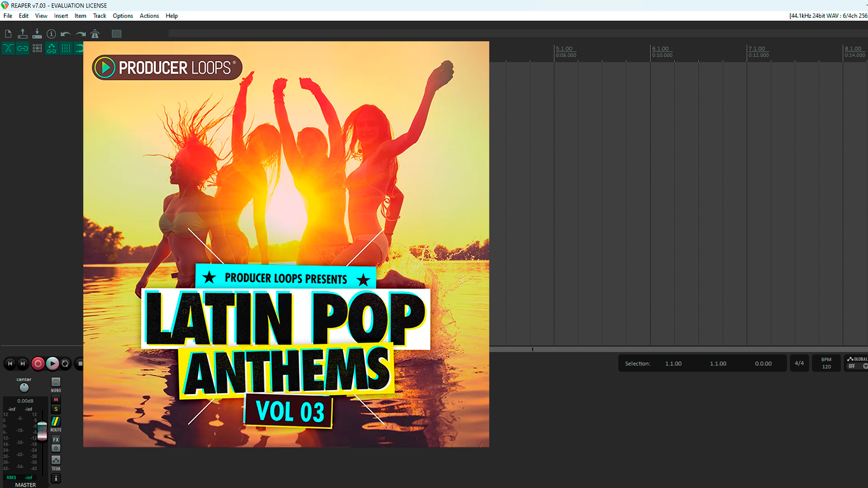
Task: Go to project end transport button
Action: [x=23, y=363]
